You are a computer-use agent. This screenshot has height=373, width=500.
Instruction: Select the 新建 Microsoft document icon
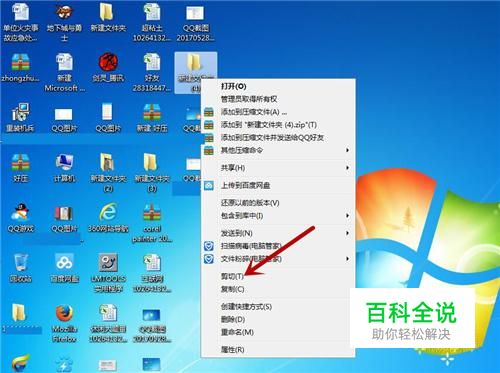[x=64, y=72]
